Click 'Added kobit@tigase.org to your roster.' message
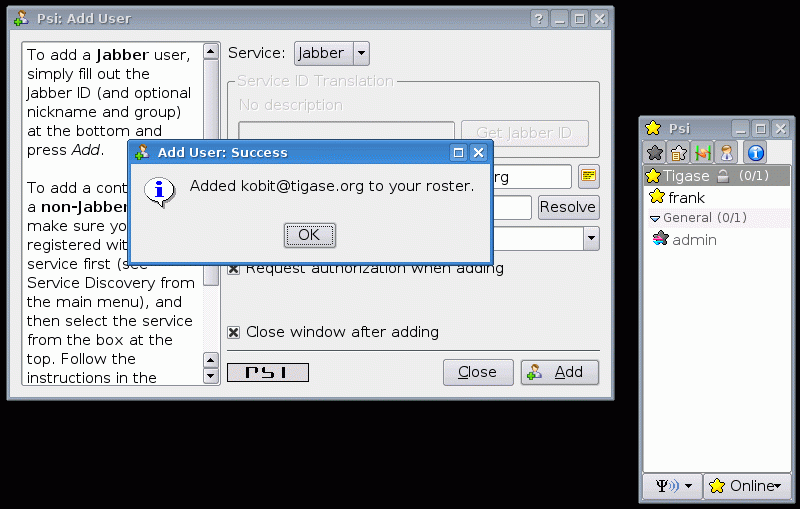Screen dimensions: 800x509 [332, 186]
